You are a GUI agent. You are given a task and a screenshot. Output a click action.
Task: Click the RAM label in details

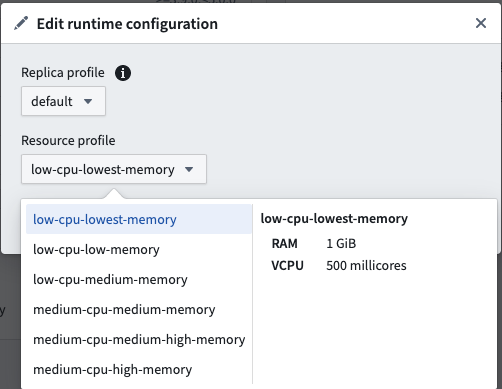coord(284,243)
